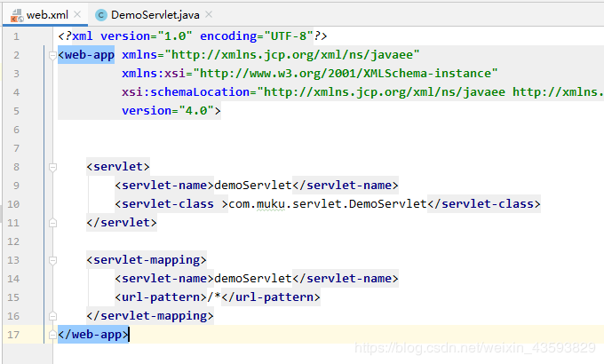The width and height of the screenshot is (604, 364).
Task: Click the closing </servlet-mapping> tag
Action: [x=150, y=316]
